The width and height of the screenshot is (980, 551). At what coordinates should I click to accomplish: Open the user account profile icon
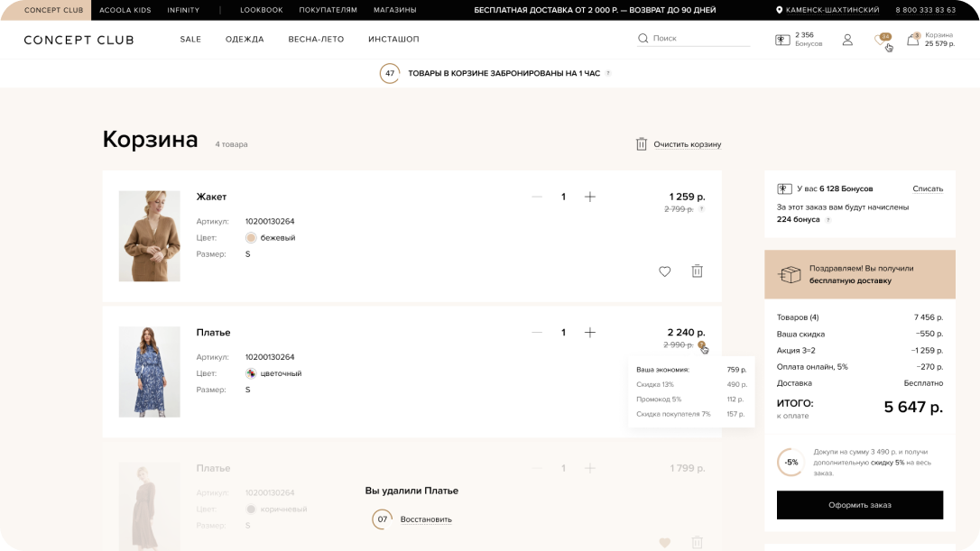[x=847, y=40]
